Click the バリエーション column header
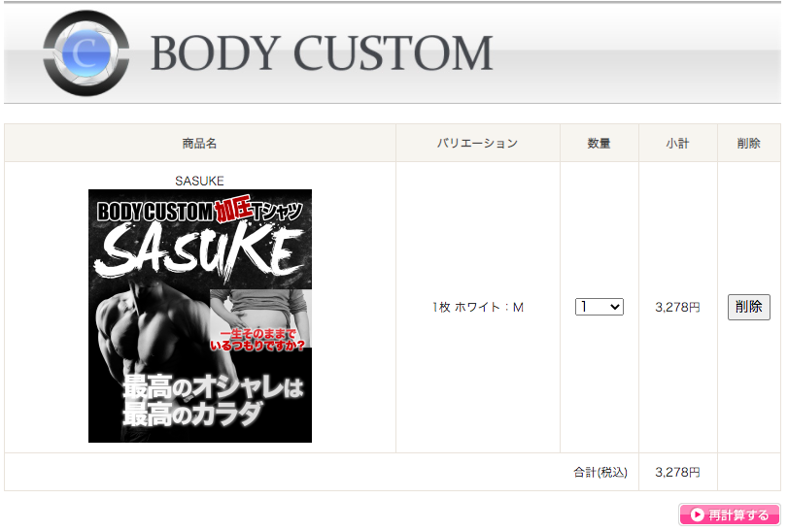The width and height of the screenshot is (788, 532). coord(477,144)
